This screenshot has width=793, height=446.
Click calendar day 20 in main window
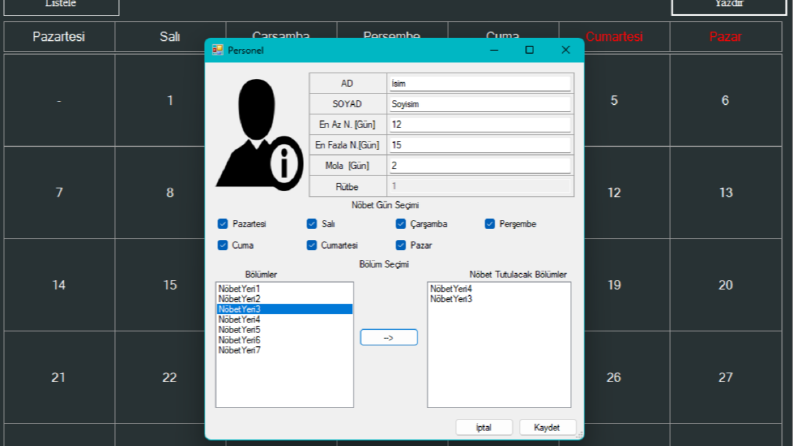tap(725, 285)
